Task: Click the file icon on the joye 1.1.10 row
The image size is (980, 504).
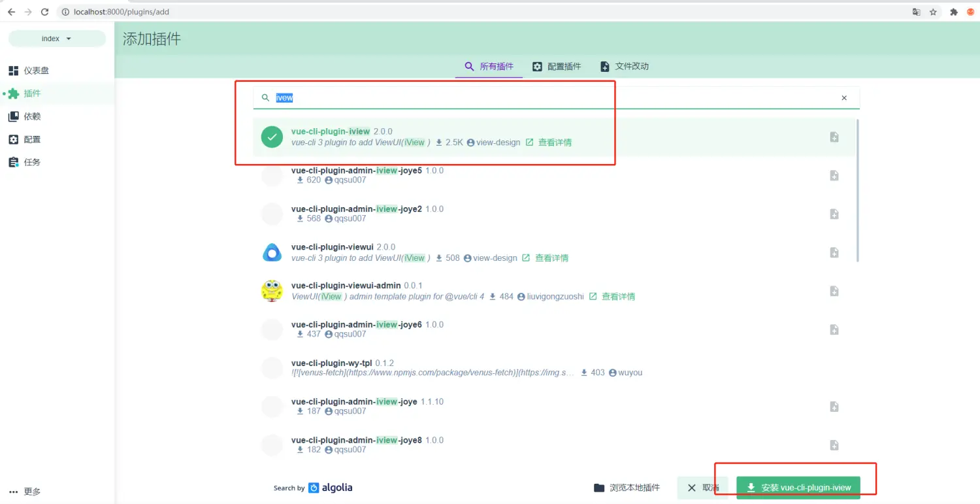Action: [x=834, y=407]
